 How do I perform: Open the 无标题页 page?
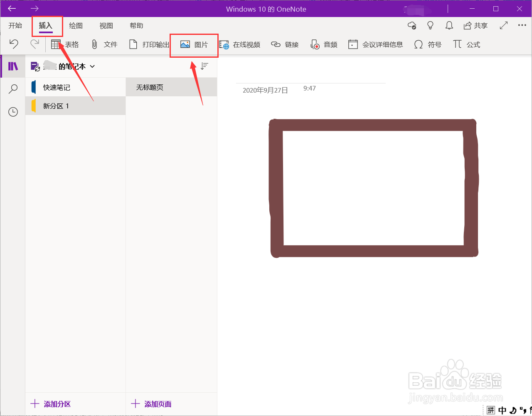point(171,87)
